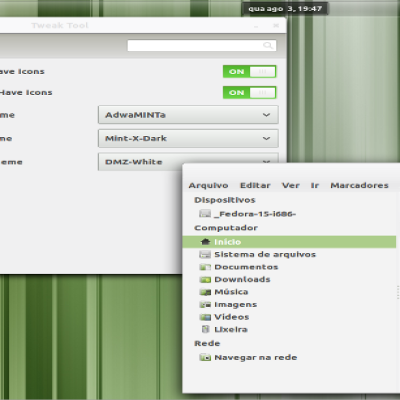Click the Início home icon

click(205, 242)
